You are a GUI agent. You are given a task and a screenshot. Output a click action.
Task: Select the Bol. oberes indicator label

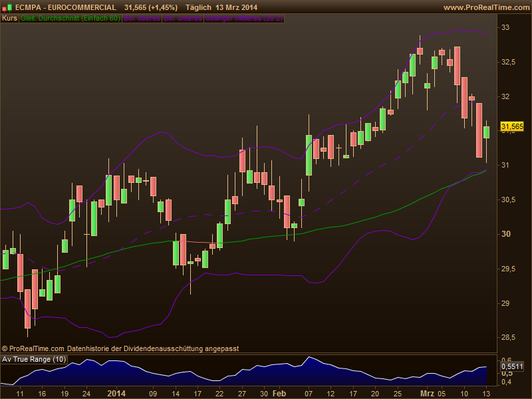click(142, 19)
